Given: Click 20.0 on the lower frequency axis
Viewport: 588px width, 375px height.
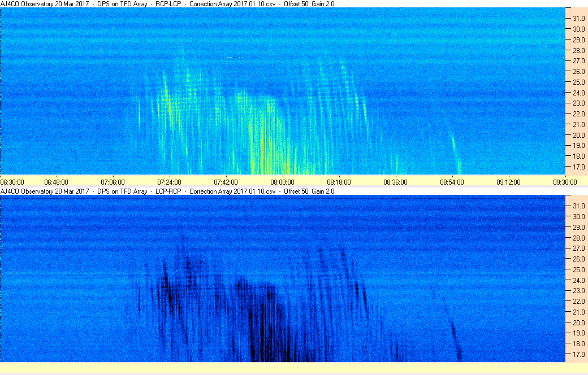Looking at the screenshot, I should (x=578, y=322).
